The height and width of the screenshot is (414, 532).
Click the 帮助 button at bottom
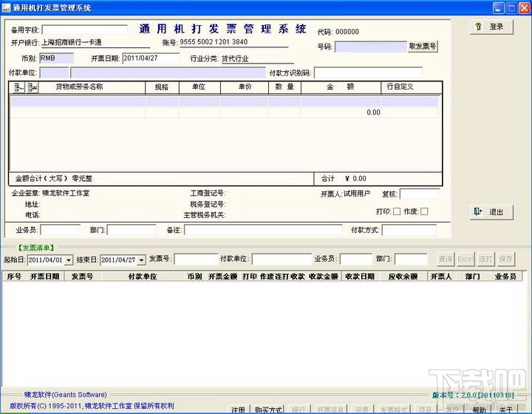(x=479, y=410)
